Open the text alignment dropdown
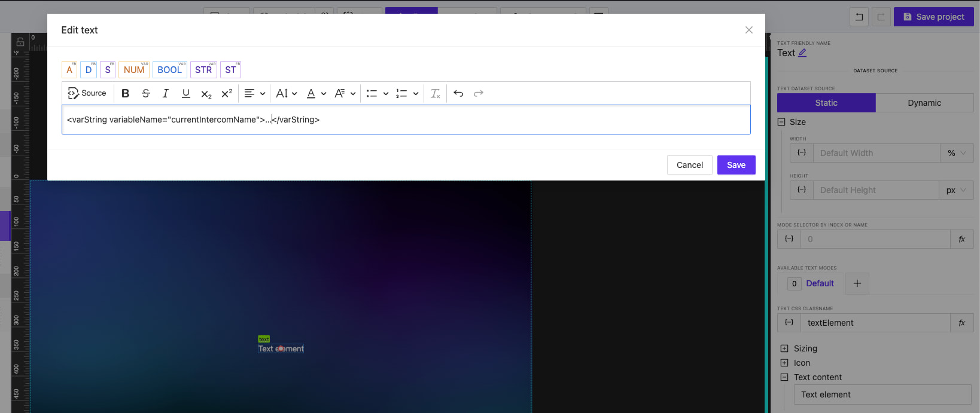The width and height of the screenshot is (980, 413). (255, 93)
